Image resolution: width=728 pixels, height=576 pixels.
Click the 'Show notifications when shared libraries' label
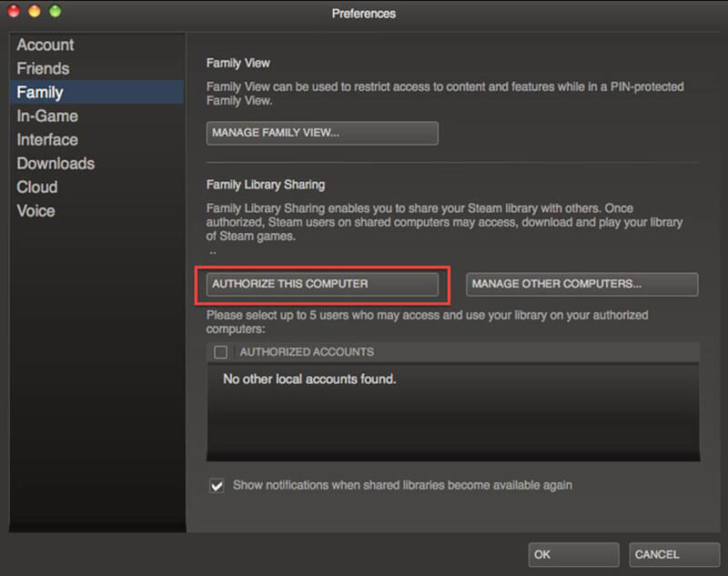(402, 486)
